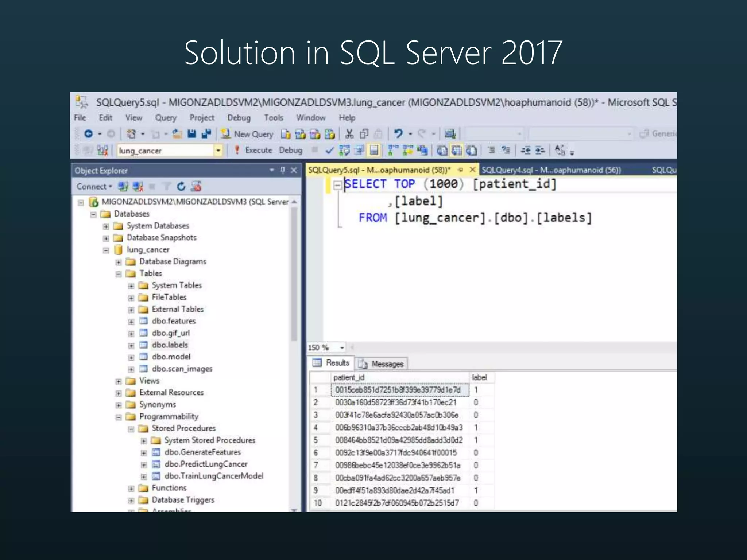Click the Copy icon in toolbar

click(364, 134)
